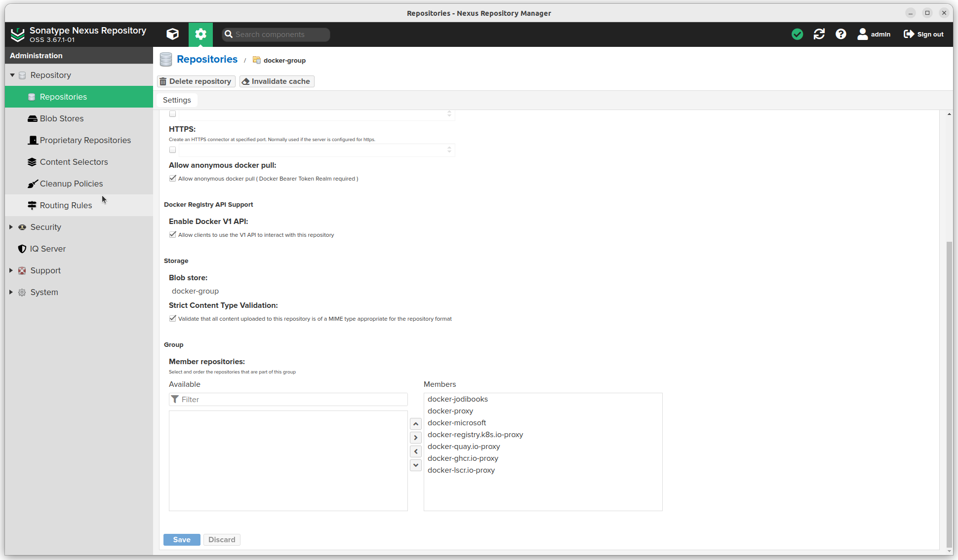Click the Refresh icon in header
Viewport: 958px width, 560px height.
point(819,34)
